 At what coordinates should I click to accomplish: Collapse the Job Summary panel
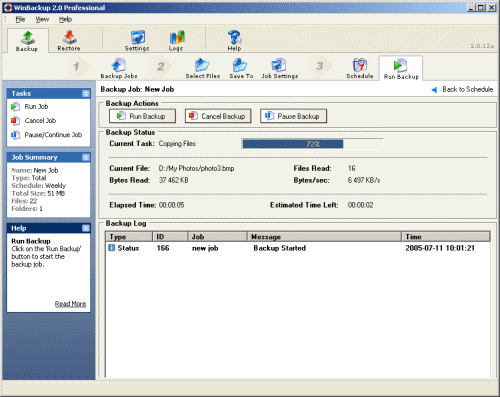click(x=86, y=157)
